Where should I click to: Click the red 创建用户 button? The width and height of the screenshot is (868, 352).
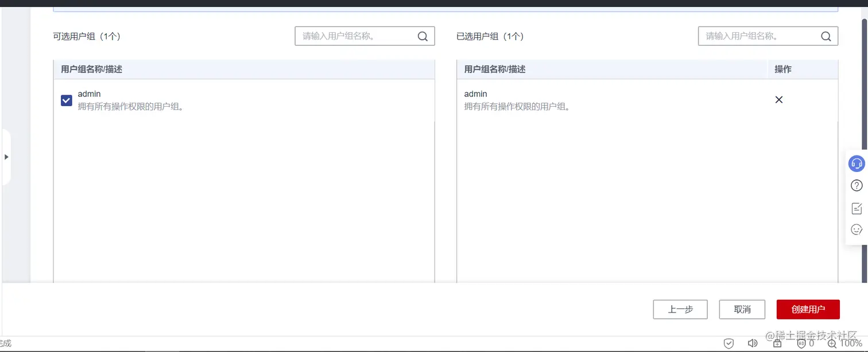pyautogui.click(x=808, y=310)
